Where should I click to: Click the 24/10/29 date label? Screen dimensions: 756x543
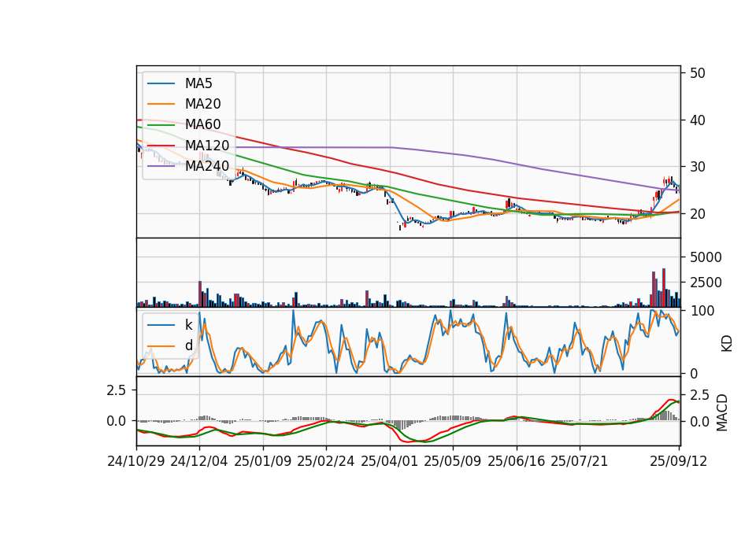click(136, 461)
